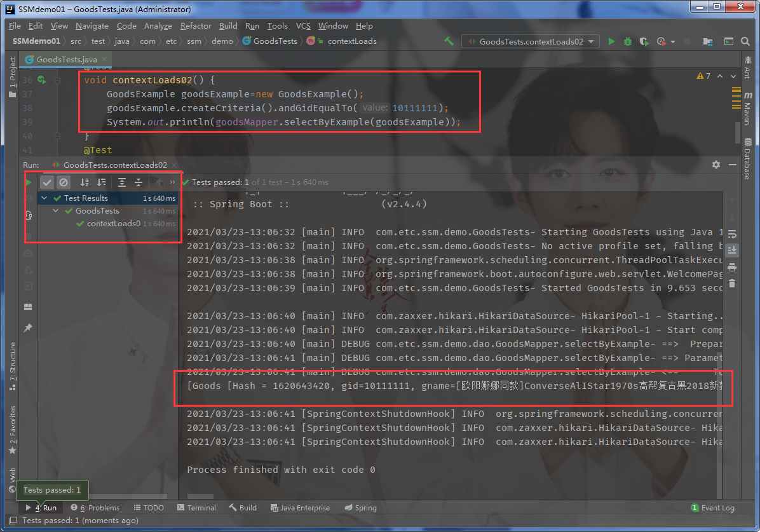The width and height of the screenshot is (760, 532).
Task: Open the Terminal tool window
Action: [x=196, y=508]
